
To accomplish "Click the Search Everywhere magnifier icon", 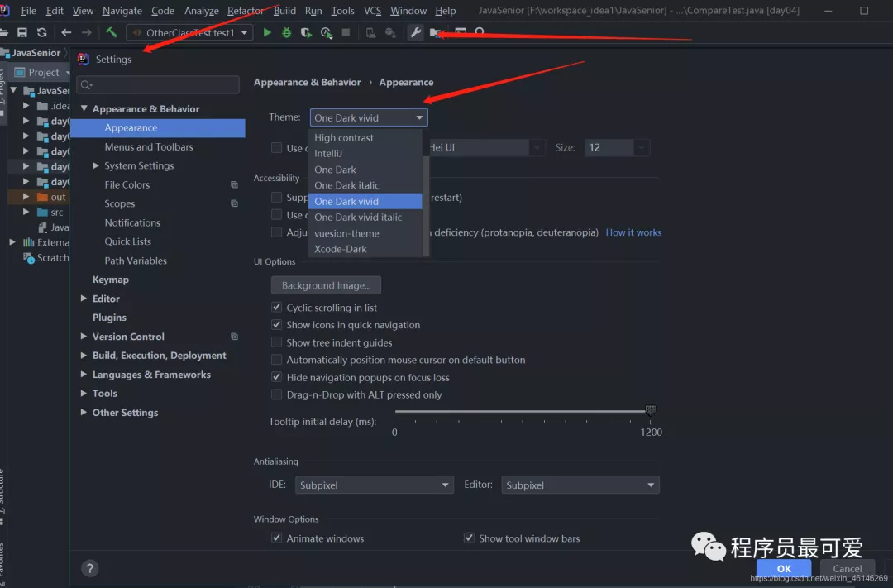I will pyautogui.click(x=480, y=32).
